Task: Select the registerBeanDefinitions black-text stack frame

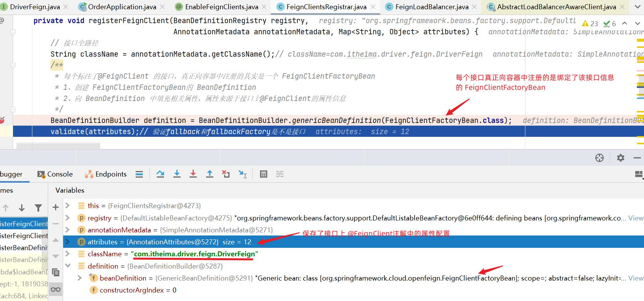Action: pos(24,247)
